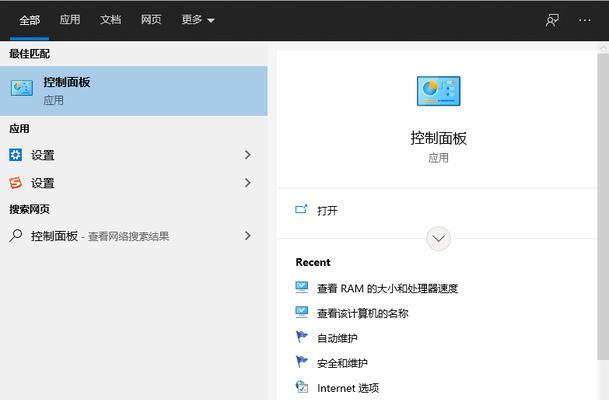The height and width of the screenshot is (400, 609).
Task: Click the 最佳匹配 section heading
Action: coord(30,54)
